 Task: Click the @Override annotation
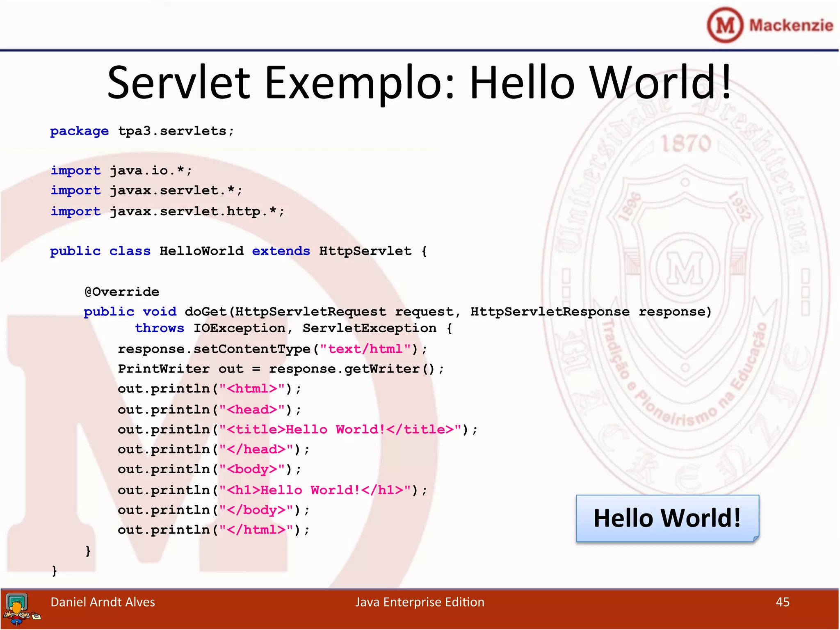coord(122,292)
